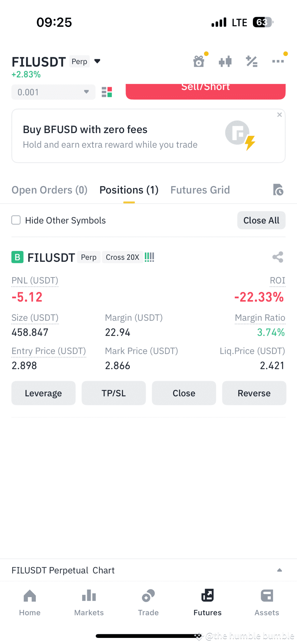Switch to Open Orders (0) tab
This screenshot has width=297, height=644.
tap(49, 190)
